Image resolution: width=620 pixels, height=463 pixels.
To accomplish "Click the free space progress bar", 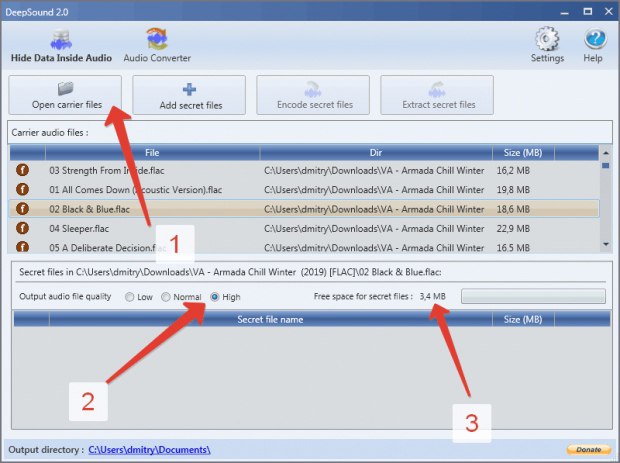I will click(x=533, y=296).
